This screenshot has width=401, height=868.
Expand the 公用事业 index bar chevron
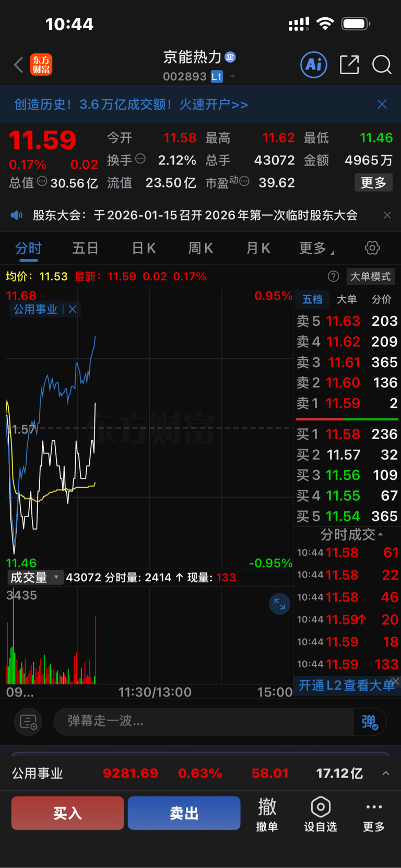386,773
